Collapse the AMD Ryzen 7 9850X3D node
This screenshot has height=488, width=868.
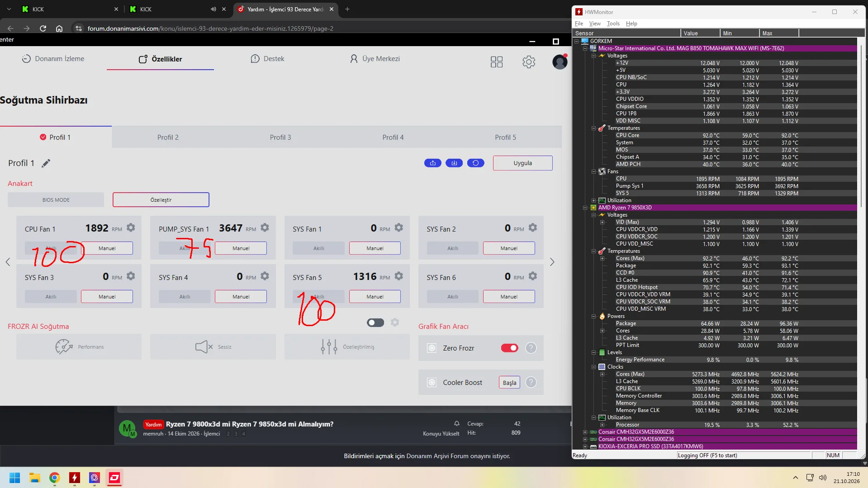tap(585, 208)
